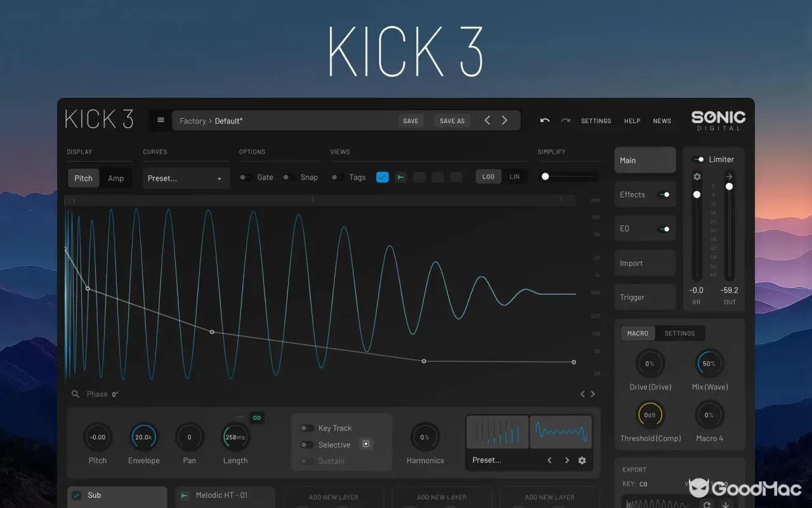Open NEWS in the top bar
Screen dimensions: 812x508
coord(662,121)
